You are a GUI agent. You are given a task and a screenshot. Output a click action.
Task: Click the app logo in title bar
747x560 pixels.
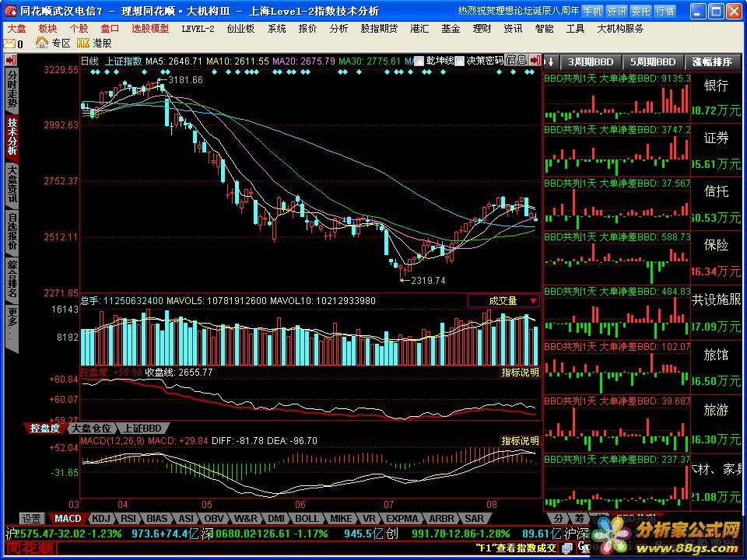pyautogui.click(x=10, y=10)
